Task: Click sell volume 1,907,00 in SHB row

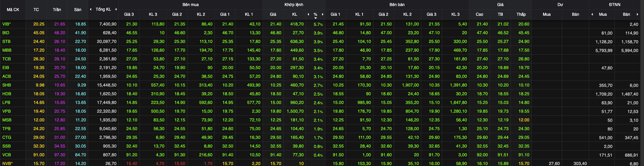Action: coord(411,85)
